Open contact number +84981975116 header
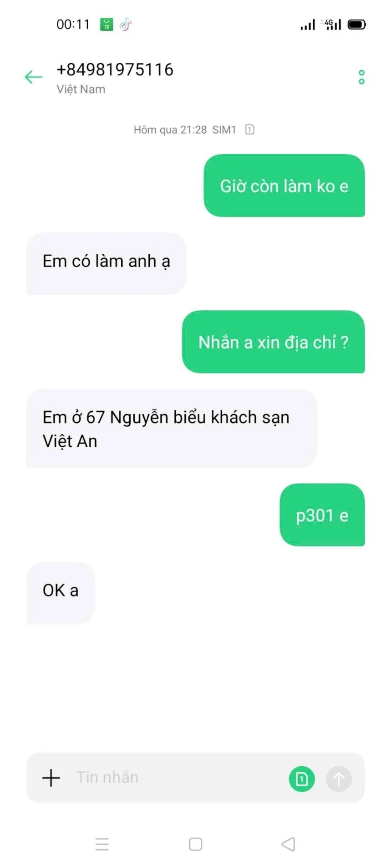 (x=115, y=69)
